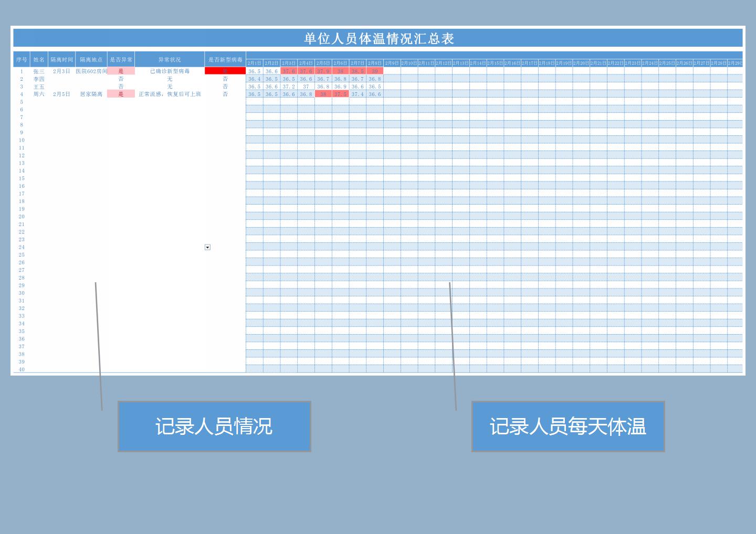Click 王五's 2月6日 temperature 36.9
Screen dimensions: 756x534
[x=340, y=87]
